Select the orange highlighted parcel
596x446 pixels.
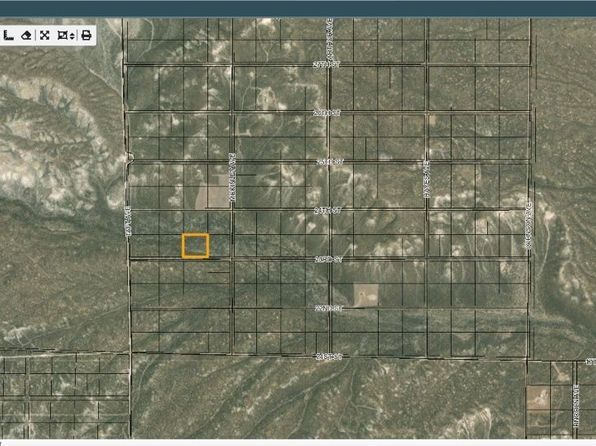pos(195,246)
